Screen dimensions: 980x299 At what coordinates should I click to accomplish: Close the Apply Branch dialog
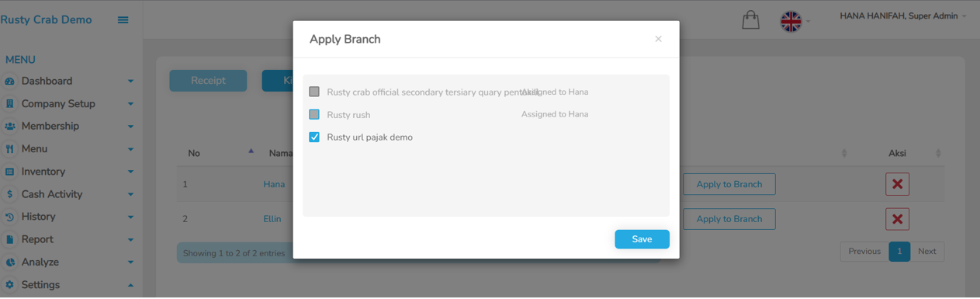[658, 39]
